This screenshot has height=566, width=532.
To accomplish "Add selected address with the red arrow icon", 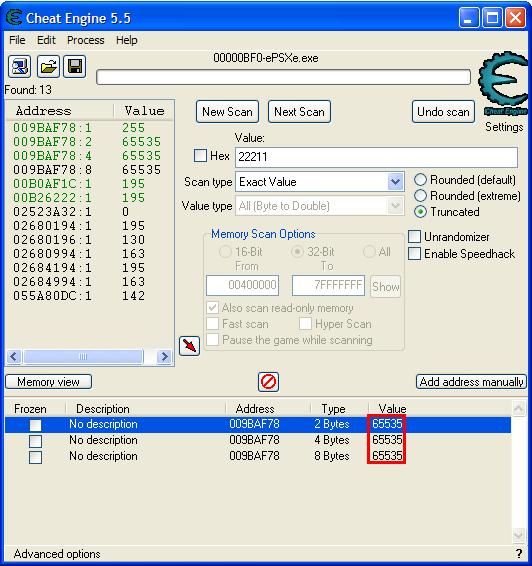I will pos(189,346).
